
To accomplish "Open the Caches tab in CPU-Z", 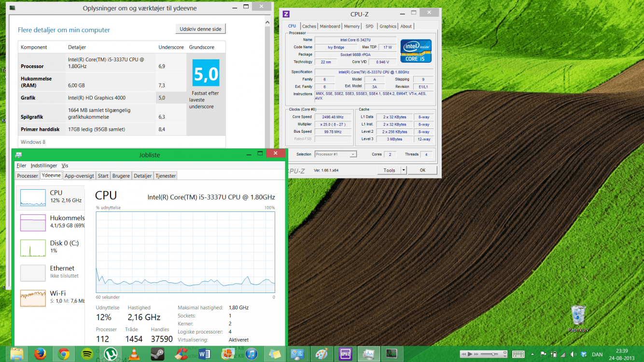I will click(309, 27).
